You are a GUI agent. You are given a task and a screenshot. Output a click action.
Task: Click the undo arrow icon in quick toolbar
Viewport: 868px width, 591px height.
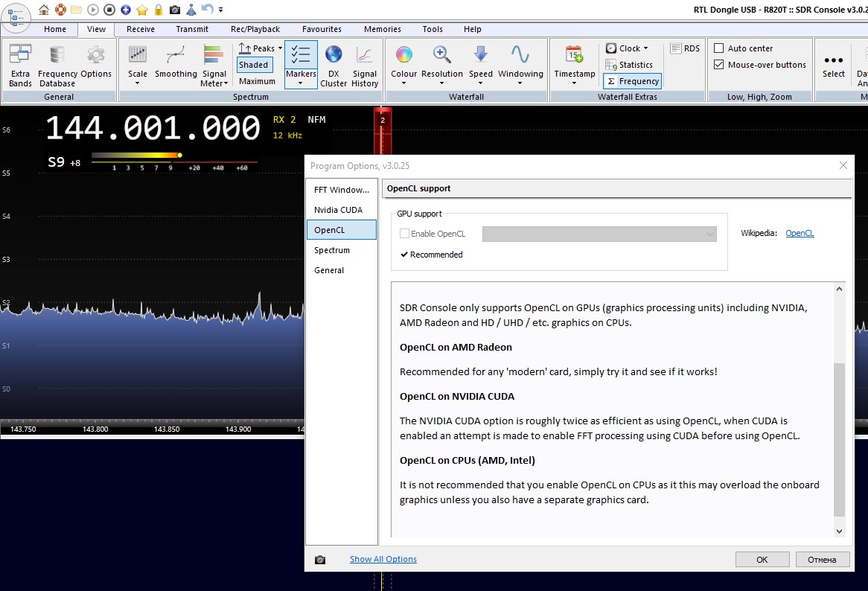click(x=207, y=10)
